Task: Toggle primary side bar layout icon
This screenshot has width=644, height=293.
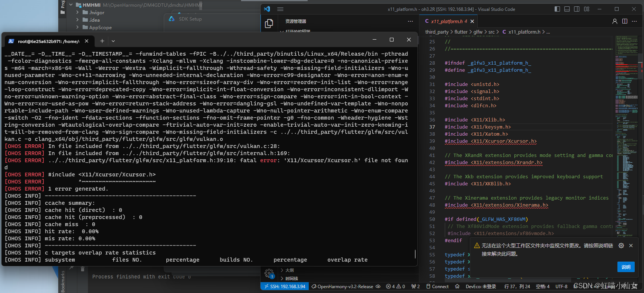Action: point(557,9)
